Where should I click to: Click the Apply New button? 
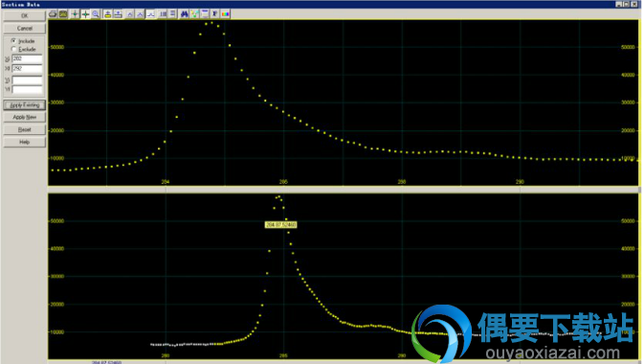[x=25, y=117]
